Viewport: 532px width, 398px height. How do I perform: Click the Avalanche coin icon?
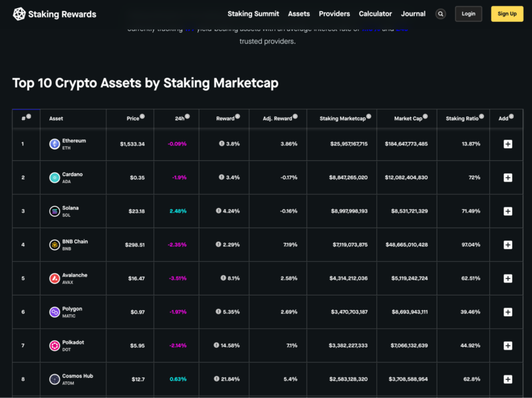click(55, 278)
